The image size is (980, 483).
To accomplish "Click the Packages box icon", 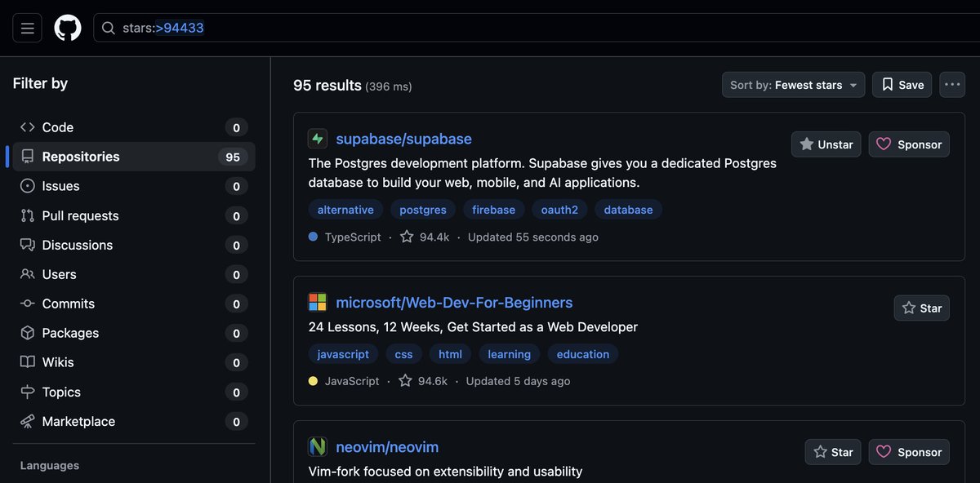I will pyautogui.click(x=28, y=333).
